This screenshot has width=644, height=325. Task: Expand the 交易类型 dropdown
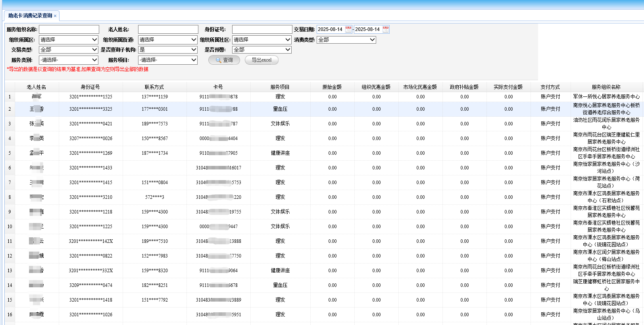(x=69, y=50)
